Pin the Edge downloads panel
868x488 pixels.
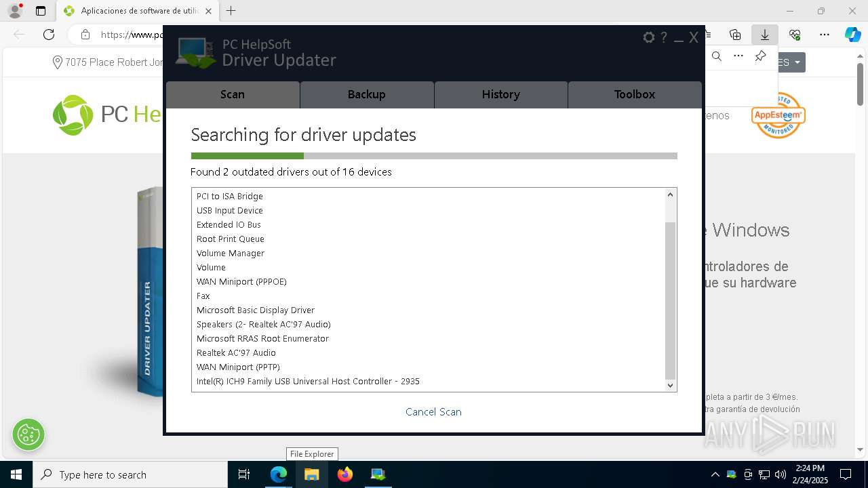pos(760,56)
